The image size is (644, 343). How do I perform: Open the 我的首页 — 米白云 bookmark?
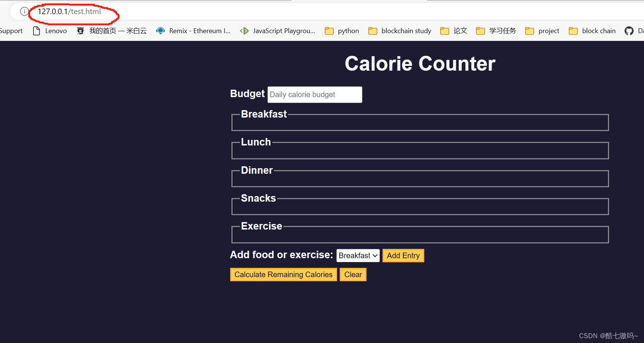[112, 31]
